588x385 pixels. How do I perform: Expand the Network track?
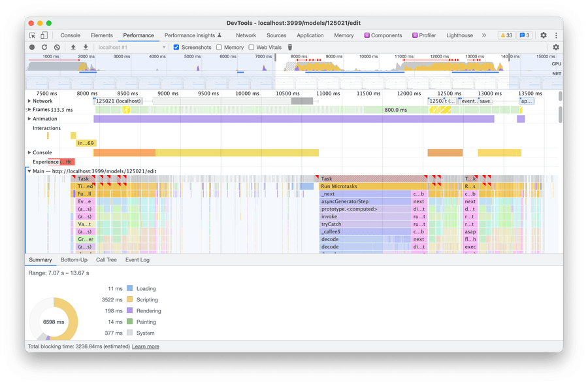point(29,101)
